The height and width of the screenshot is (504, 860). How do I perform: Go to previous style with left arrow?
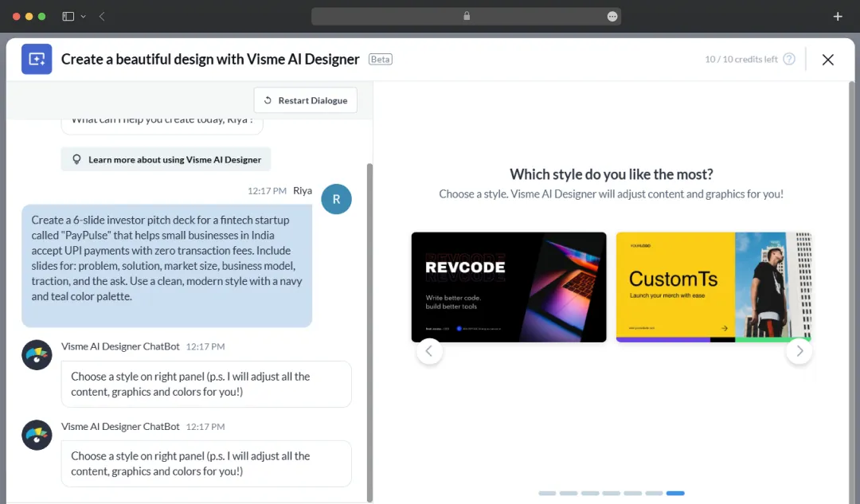point(429,351)
